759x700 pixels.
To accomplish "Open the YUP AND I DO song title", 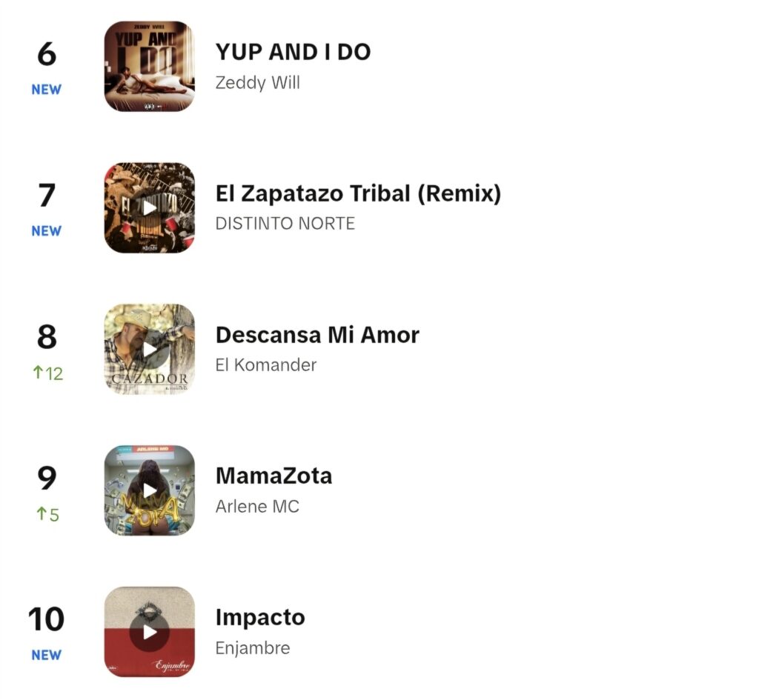I will click(293, 52).
